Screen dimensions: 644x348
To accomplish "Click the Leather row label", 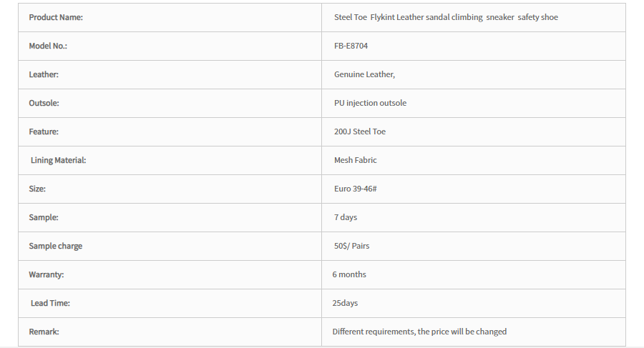I will (44, 74).
